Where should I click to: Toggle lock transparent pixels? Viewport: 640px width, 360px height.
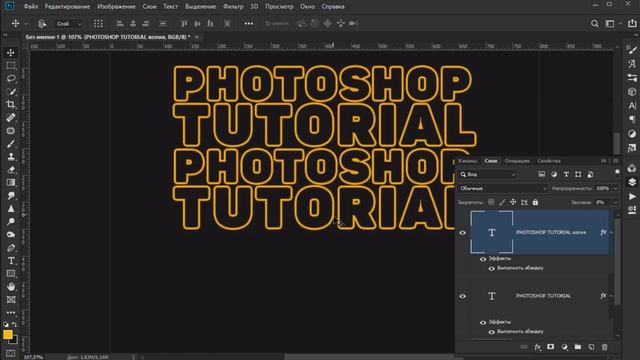(491, 202)
